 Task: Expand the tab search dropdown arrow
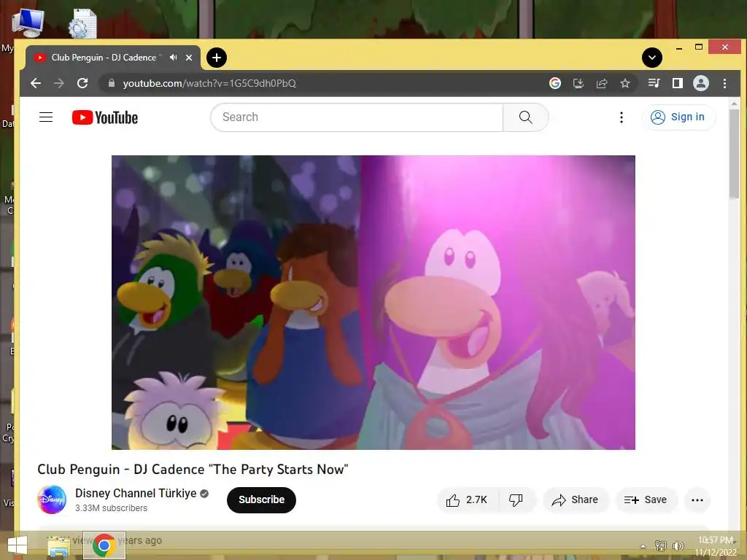tap(651, 58)
